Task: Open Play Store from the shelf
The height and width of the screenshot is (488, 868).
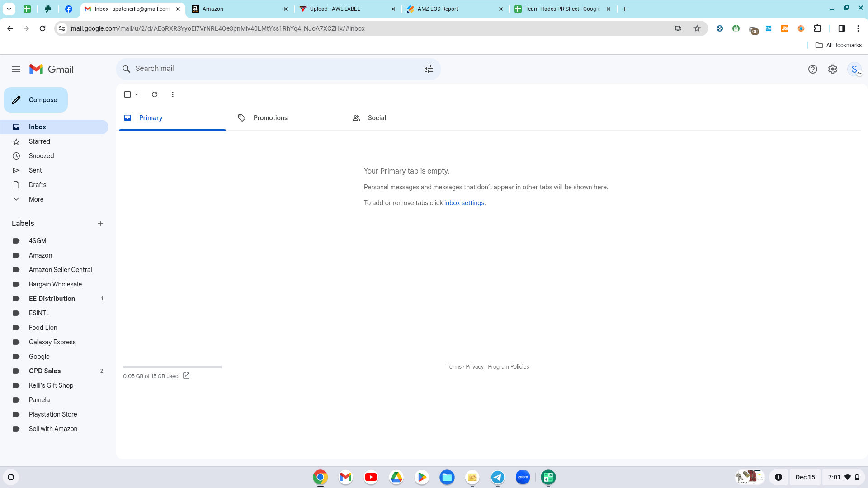Action: [x=421, y=477]
